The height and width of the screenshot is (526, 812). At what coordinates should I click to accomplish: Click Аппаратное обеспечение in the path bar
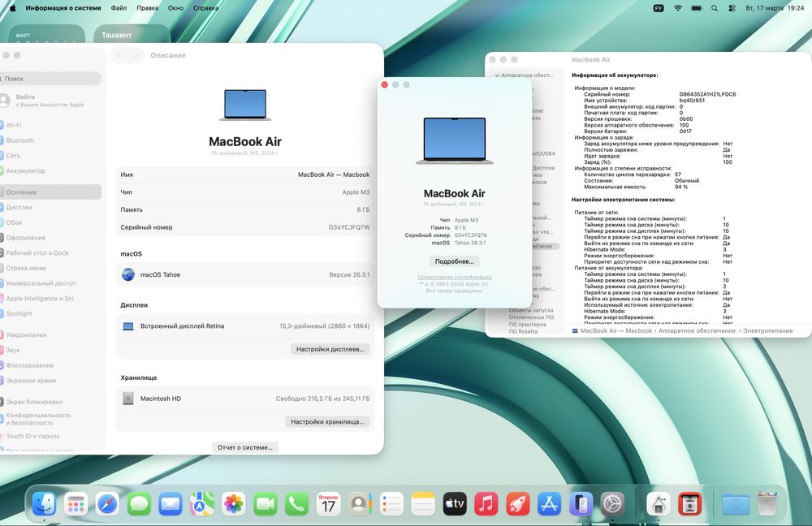coord(697,331)
